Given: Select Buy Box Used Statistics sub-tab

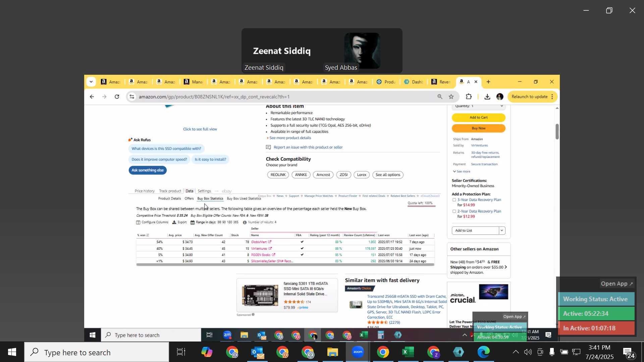Looking at the screenshot, I should click(x=244, y=199).
